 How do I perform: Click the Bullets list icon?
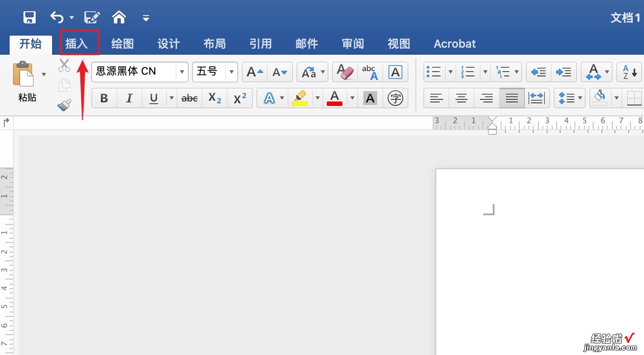pyautogui.click(x=434, y=72)
